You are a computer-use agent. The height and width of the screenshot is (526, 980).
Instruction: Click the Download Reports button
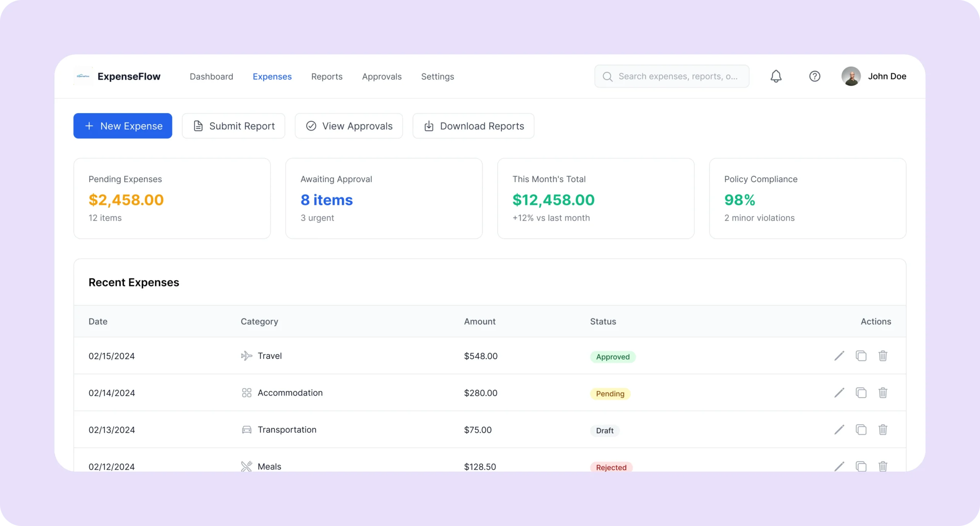pyautogui.click(x=473, y=126)
